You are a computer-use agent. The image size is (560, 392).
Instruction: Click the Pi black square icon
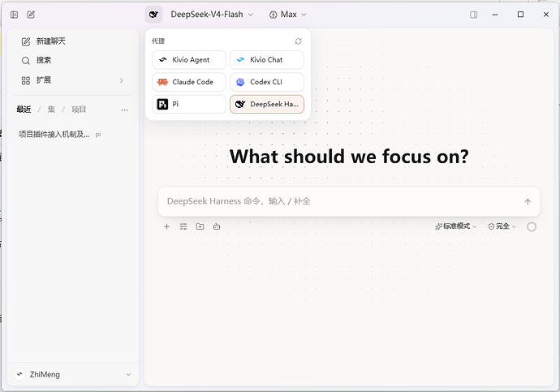(x=162, y=104)
